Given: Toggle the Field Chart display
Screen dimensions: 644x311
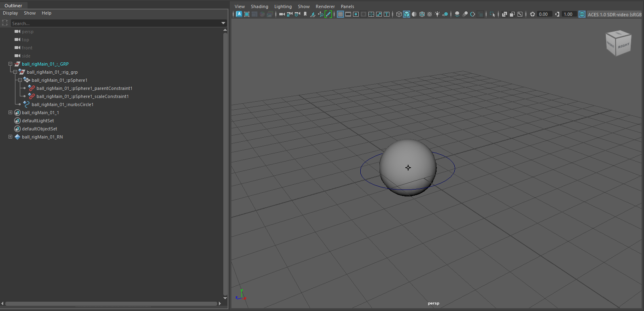Looking at the screenshot, I should 371,14.
